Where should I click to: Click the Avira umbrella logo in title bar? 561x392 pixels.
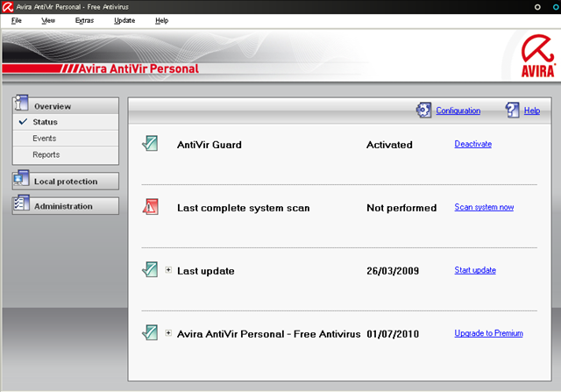[x=8, y=7]
